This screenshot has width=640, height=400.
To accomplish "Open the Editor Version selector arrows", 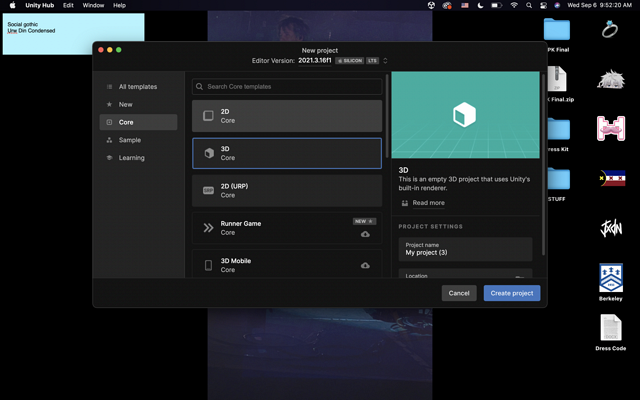I will click(385, 60).
